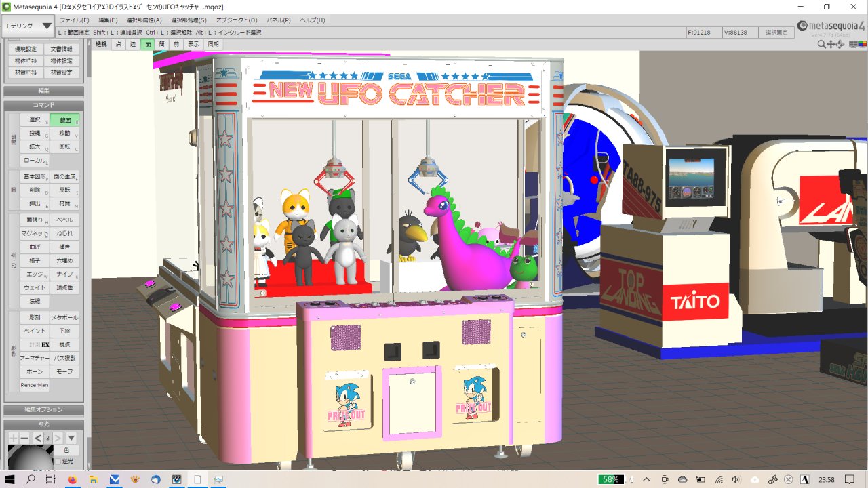Open 文書情報 document info
Image resolution: width=868 pixels, height=488 pixels.
(x=62, y=49)
